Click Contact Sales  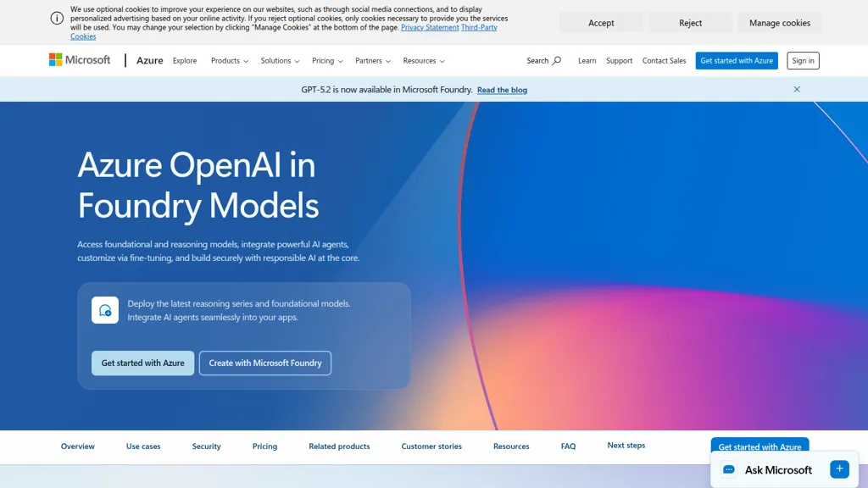point(664,60)
